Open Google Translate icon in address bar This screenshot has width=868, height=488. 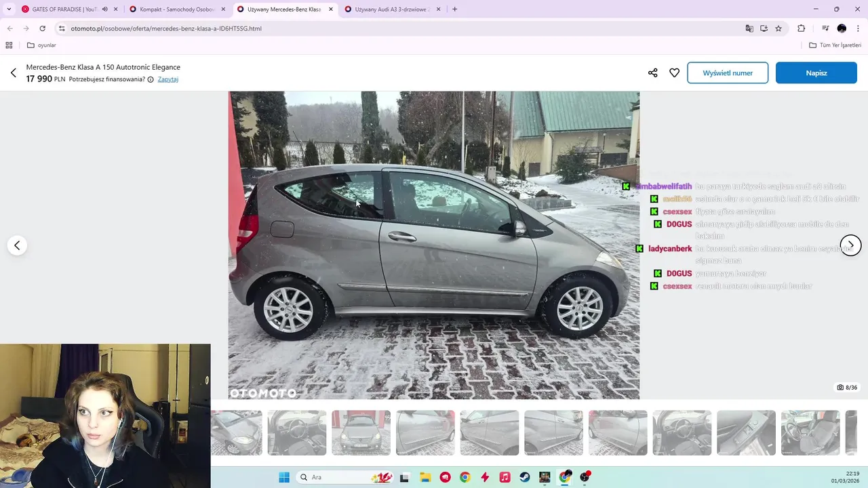749,28
